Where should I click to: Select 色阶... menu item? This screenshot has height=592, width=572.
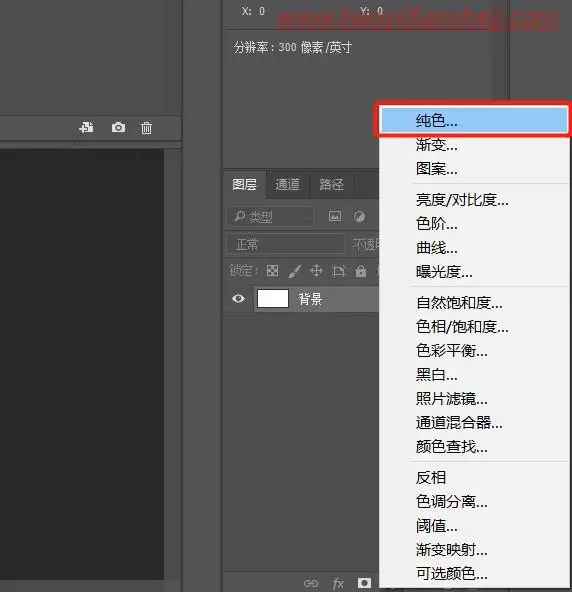point(474,224)
